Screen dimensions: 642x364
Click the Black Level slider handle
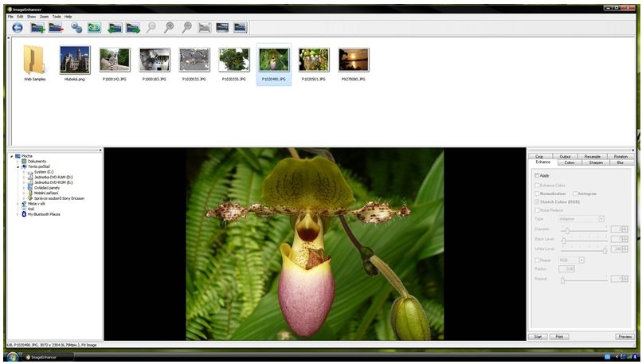(x=564, y=241)
